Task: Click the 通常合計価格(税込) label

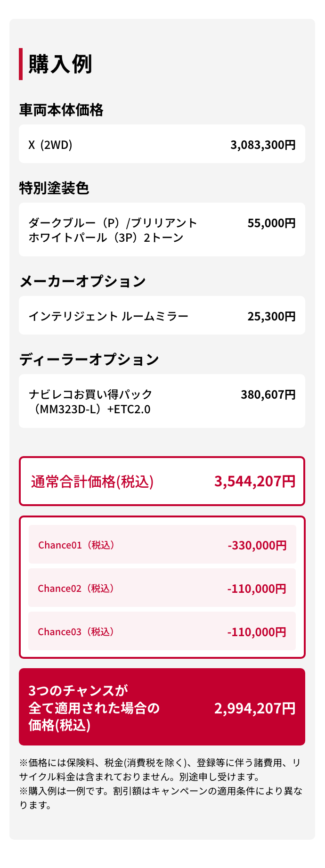Action: tap(92, 482)
